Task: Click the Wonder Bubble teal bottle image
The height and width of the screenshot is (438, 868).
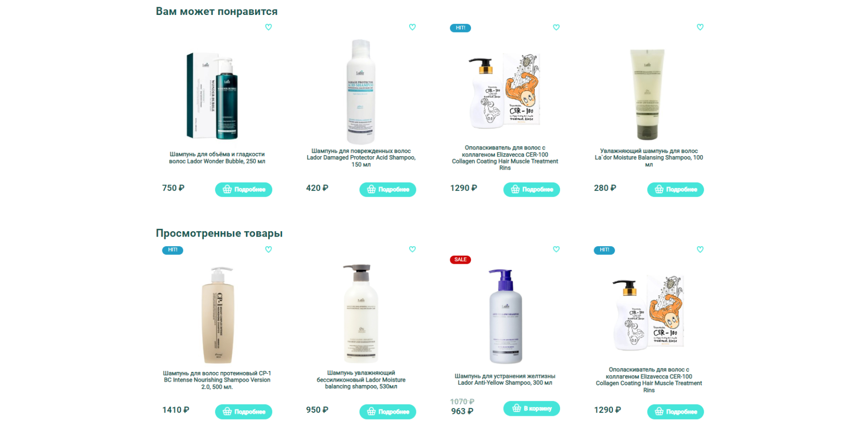Action: (212, 96)
